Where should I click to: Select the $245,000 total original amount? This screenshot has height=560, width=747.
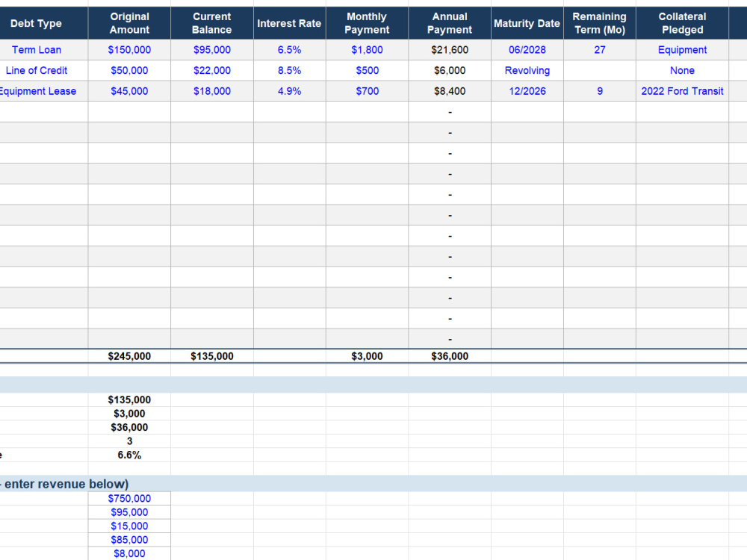point(129,356)
